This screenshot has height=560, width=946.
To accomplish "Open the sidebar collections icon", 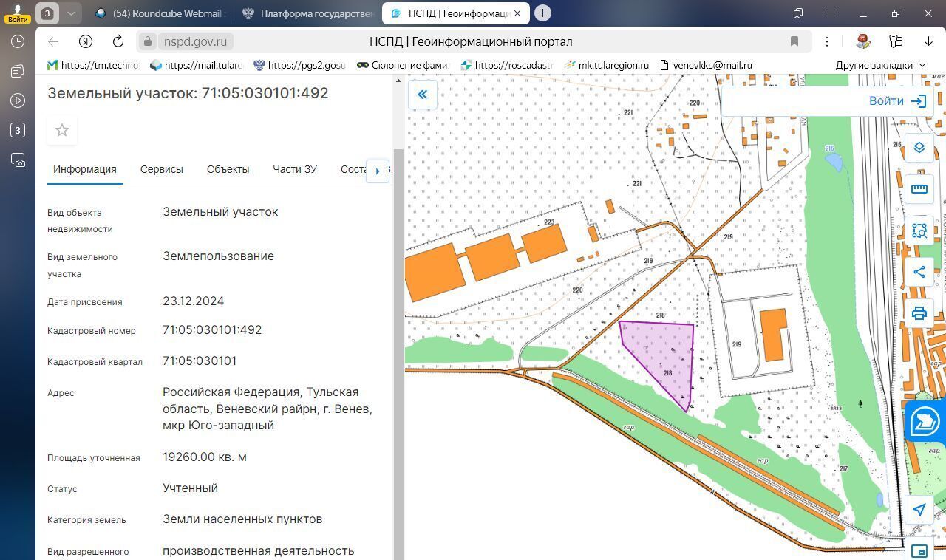I will 18,71.
